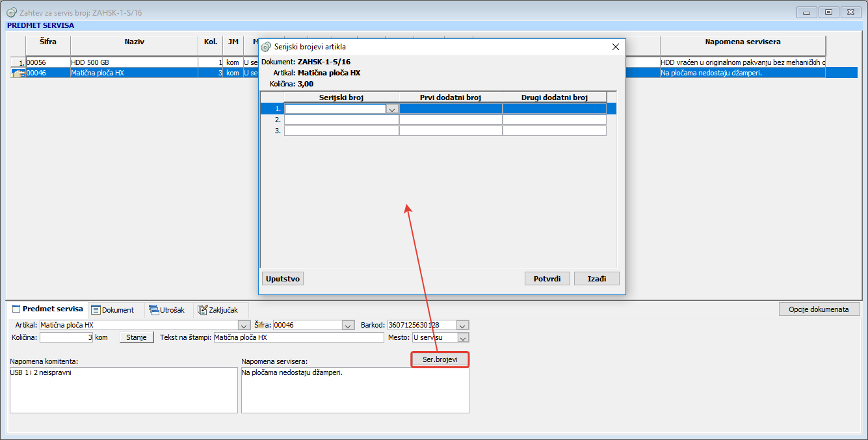Click row indicator icon of row 2
Viewport: 868px width, 440px height.
click(18, 73)
